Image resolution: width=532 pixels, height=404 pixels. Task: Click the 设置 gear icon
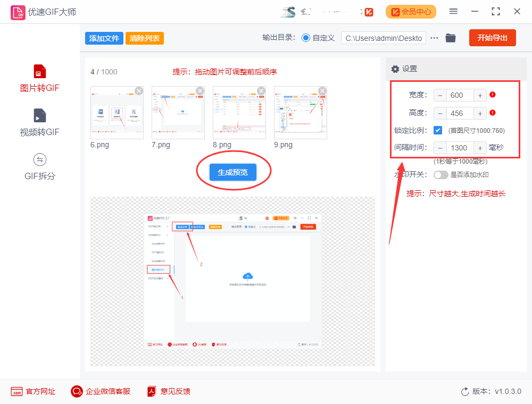coord(395,69)
